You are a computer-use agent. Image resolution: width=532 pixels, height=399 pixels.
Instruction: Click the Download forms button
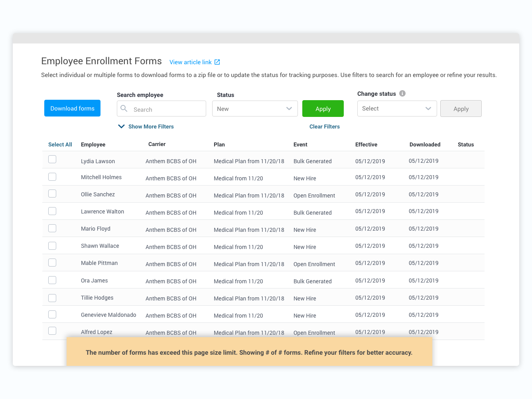click(x=72, y=108)
